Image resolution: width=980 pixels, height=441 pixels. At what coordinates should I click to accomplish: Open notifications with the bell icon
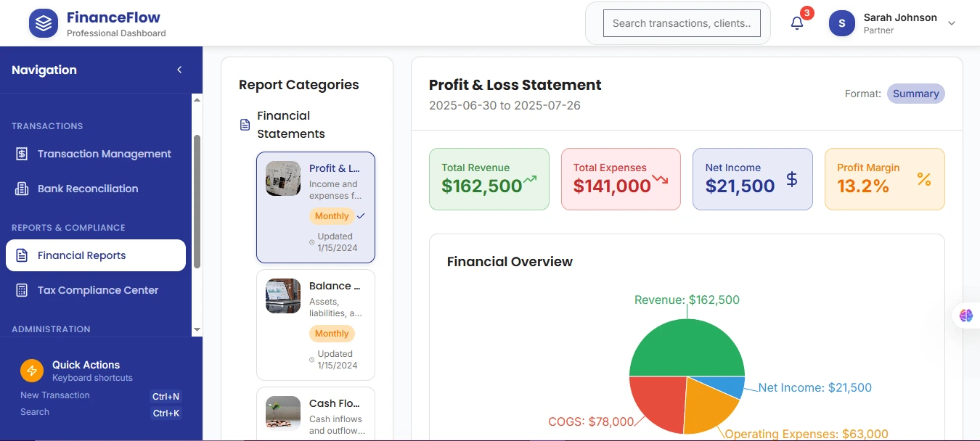796,22
